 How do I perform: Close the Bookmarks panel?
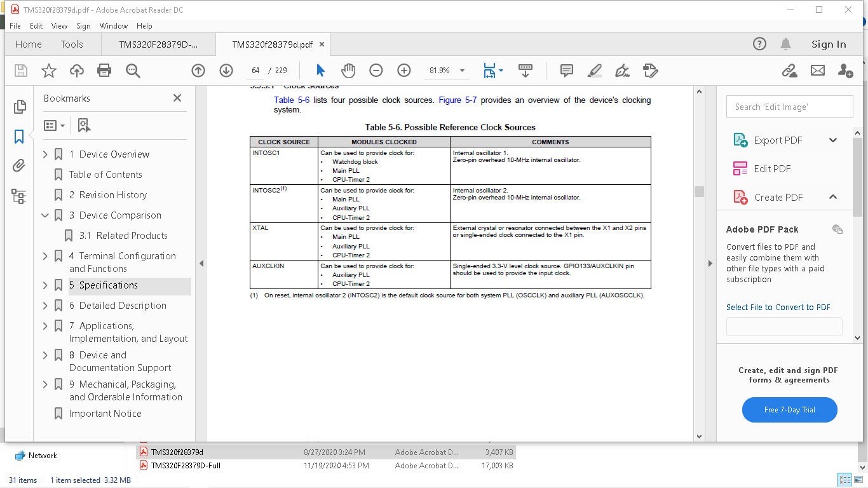pos(177,98)
